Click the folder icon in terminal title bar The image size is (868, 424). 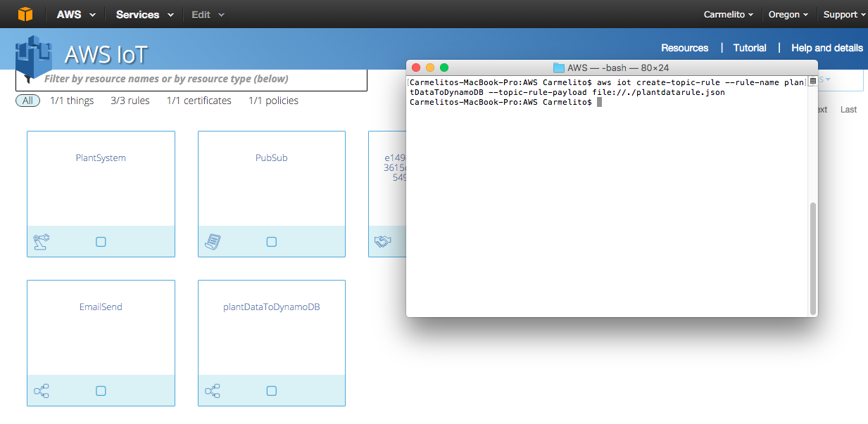pos(559,68)
